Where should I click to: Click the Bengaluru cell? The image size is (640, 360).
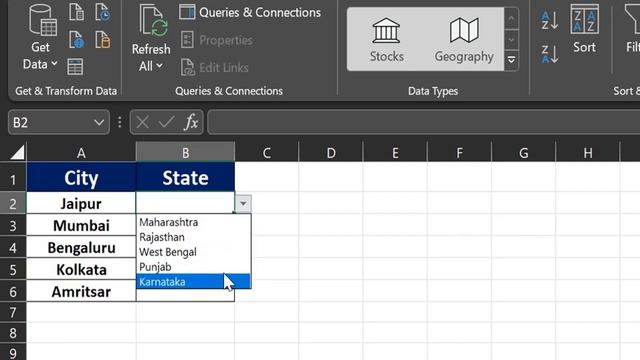(81, 247)
